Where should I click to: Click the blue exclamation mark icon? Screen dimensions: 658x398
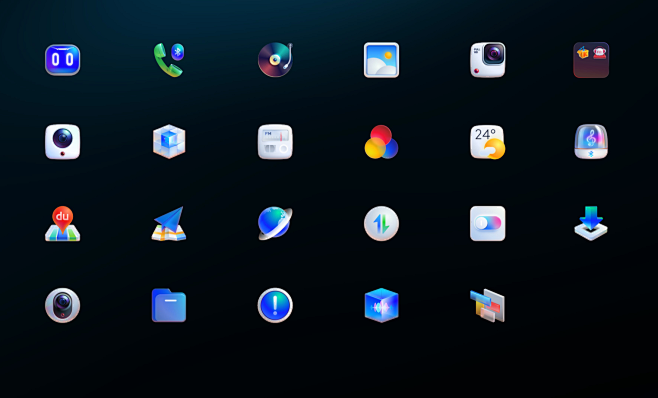point(275,305)
